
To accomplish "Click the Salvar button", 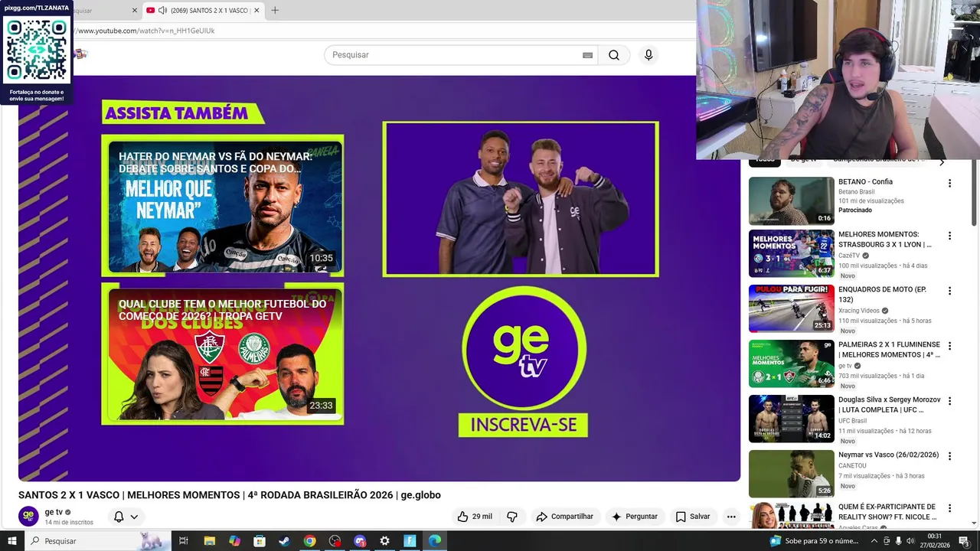I will click(693, 517).
